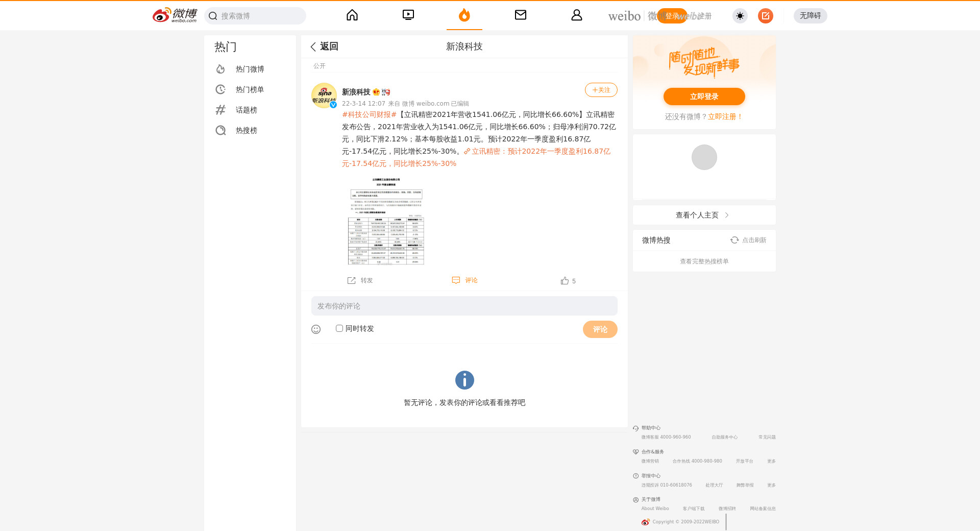Open the messages envelope icon

click(x=520, y=15)
